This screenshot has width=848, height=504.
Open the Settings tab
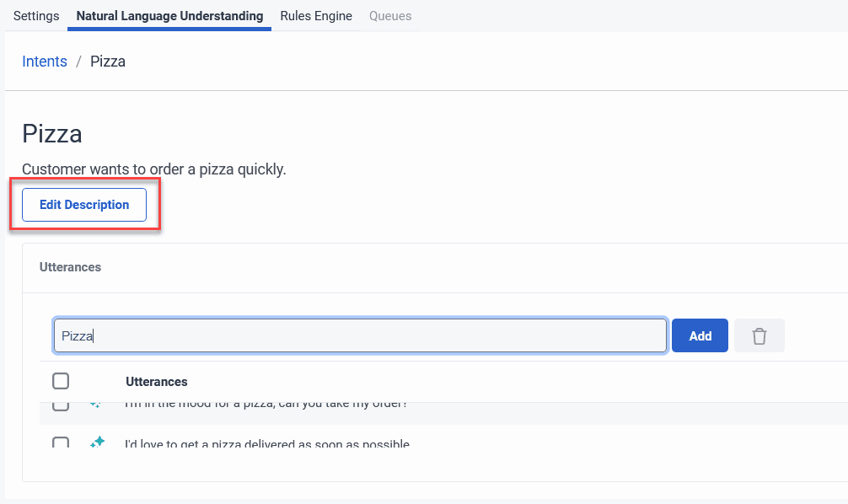pyautogui.click(x=36, y=16)
